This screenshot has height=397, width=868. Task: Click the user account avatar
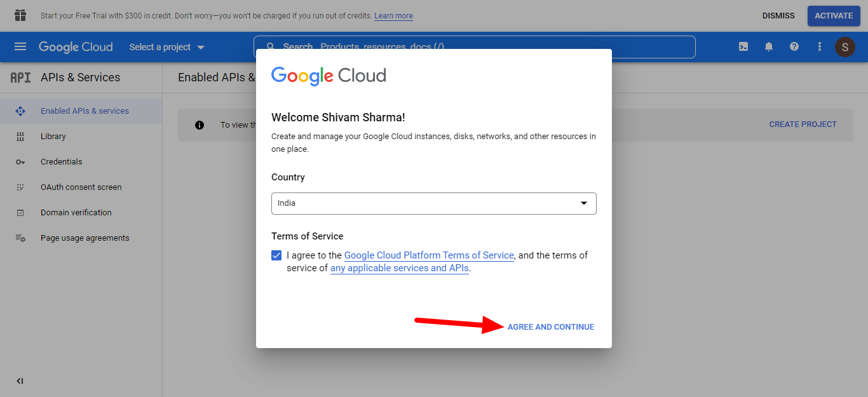pyautogui.click(x=844, y=47)
